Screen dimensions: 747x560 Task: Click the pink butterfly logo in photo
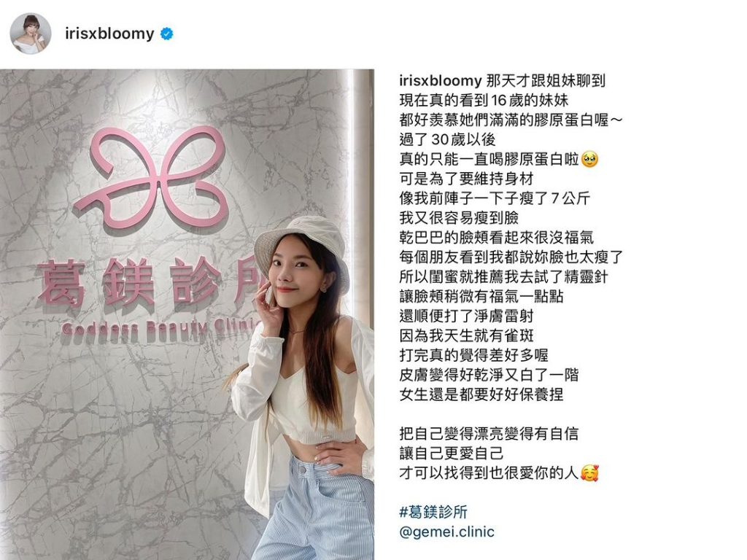pyautogui.click(x=152, y=177)
